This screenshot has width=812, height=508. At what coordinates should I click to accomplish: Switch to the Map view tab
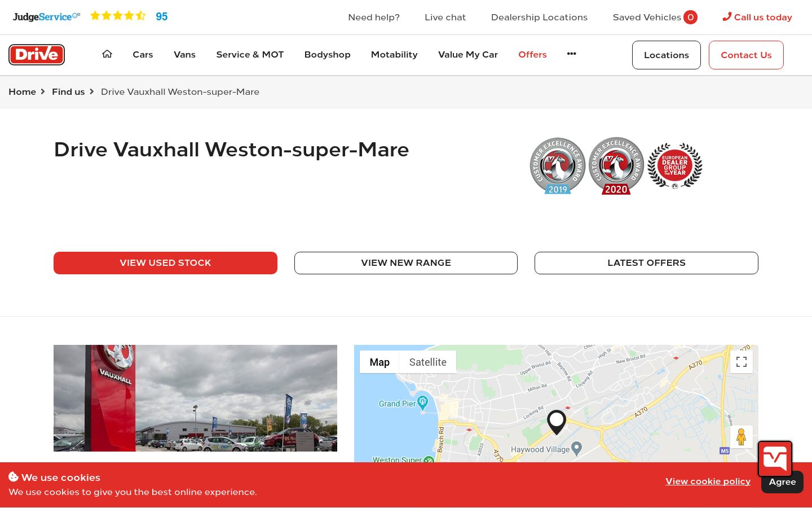click(x=379, y=362)
